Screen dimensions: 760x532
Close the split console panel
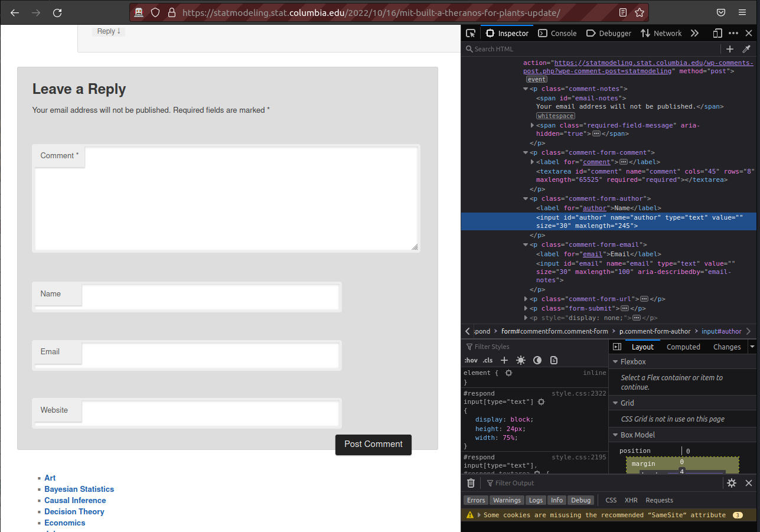click(749, 483)
